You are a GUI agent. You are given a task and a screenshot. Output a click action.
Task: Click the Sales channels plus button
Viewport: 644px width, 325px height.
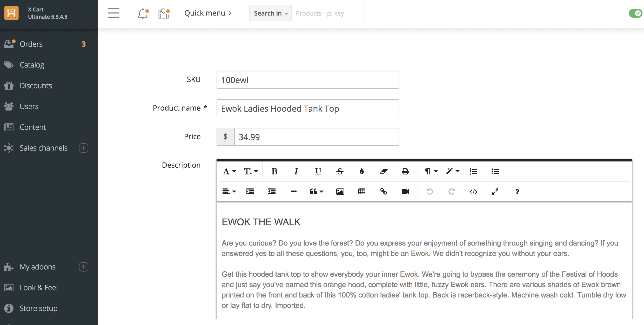click(83, 148)
